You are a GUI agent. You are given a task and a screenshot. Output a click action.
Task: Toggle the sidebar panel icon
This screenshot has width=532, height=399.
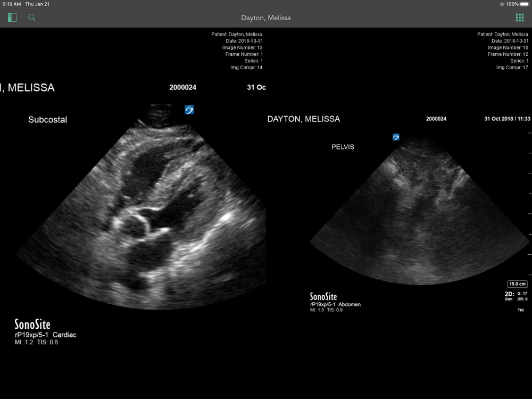(12, 18)
